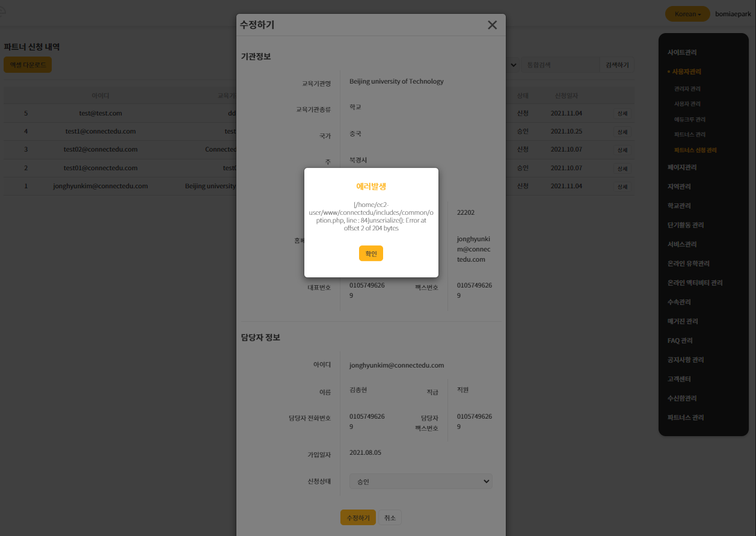Click the bomiaepark username in the header
The height and width of the screenshot is (536, 756).
coord(733,14)
